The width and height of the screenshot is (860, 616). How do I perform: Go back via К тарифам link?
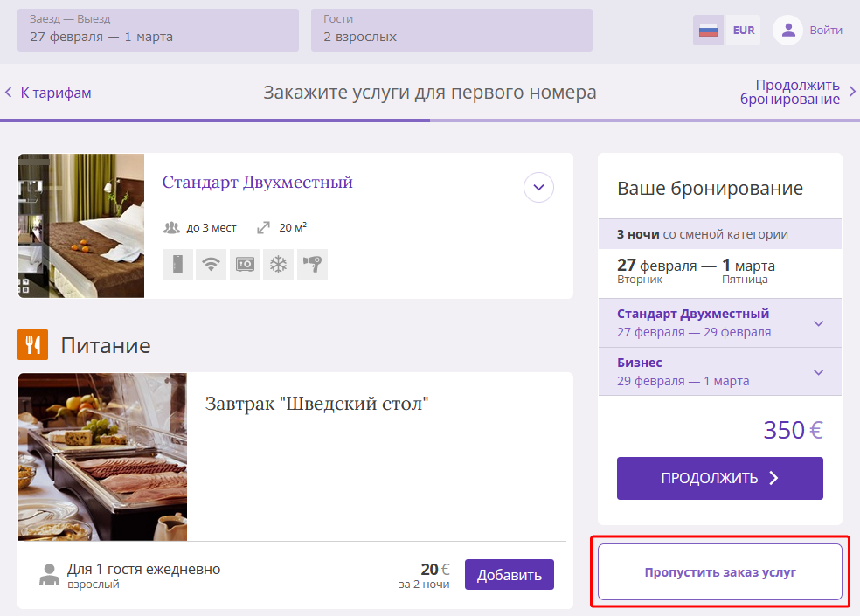pos(56,93)
